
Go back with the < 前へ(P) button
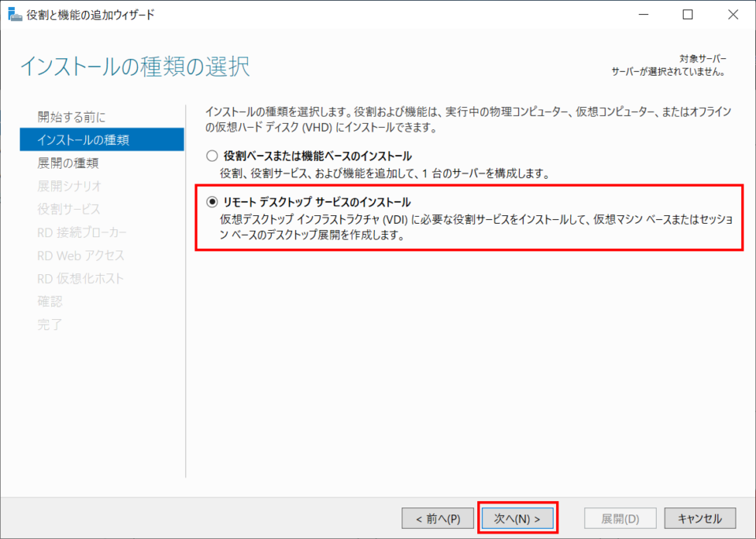point(438,519)
